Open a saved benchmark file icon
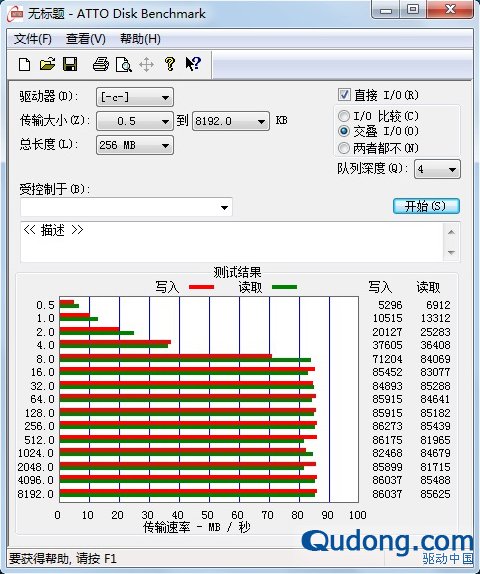 point(47,64)
